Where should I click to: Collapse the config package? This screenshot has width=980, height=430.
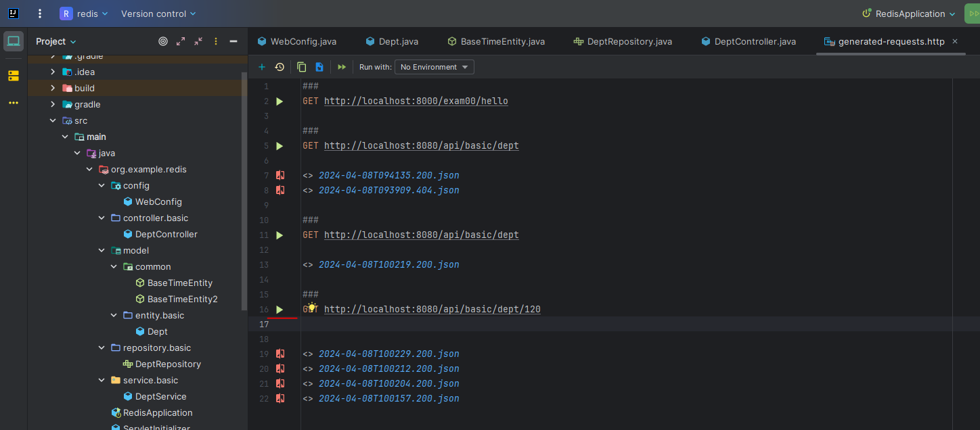click(x=102, y=185)
